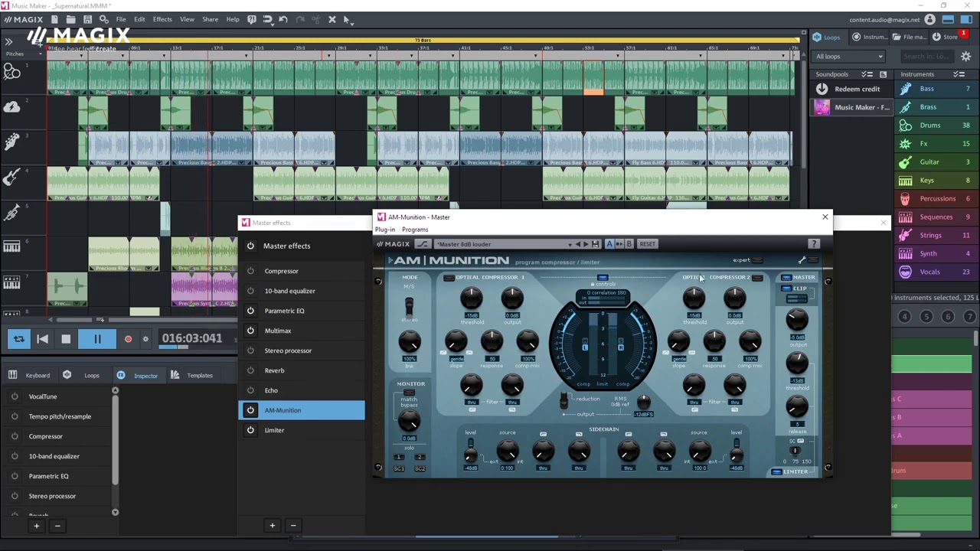Open AM-Munition help question mark

click(x=814, y=244)
